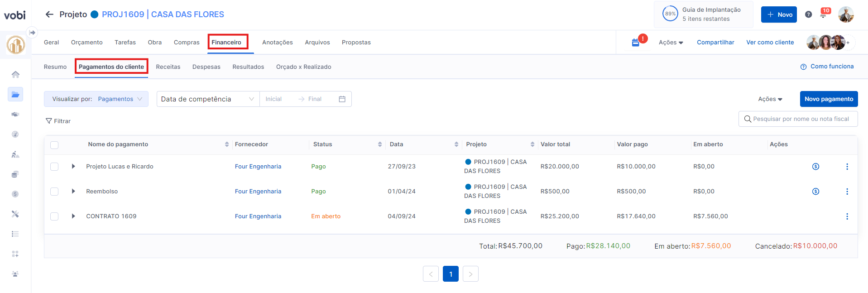Expand the Reembolso row
Screen dimensions: 868x293
click(x=73, y=192)
